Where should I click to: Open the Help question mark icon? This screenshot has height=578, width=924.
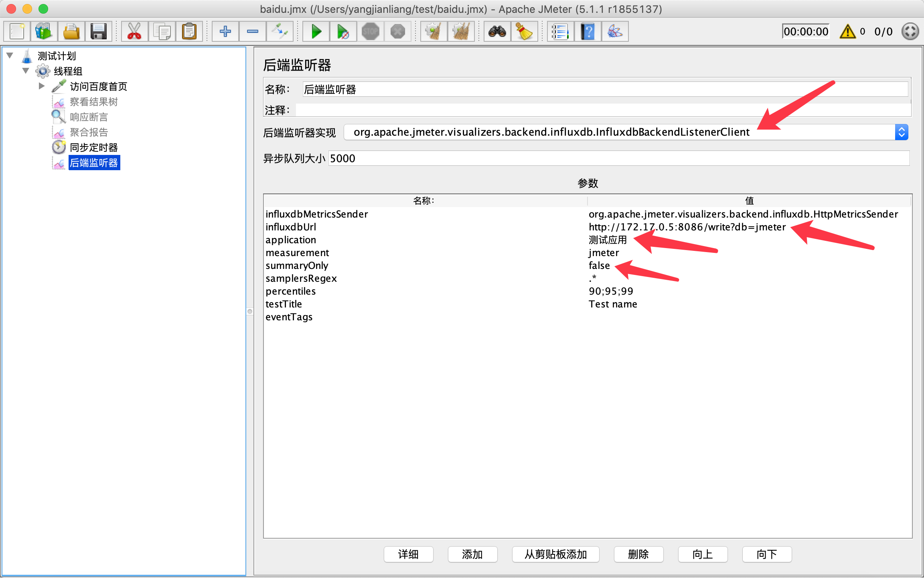pyautogui.click(x=588, y=31)
